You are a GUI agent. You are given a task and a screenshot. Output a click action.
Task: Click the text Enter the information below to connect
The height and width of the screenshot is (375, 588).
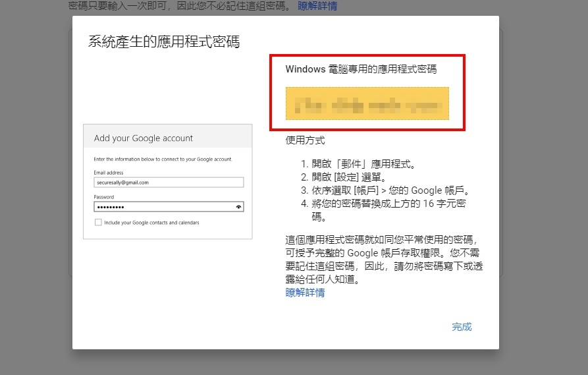pyautogui.click(x=163, y=159)
